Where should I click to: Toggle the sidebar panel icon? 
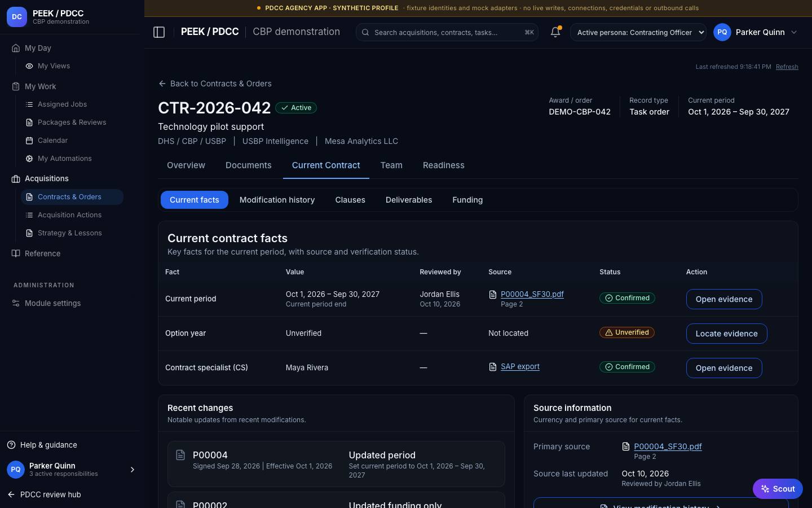(x=159, y=32)
